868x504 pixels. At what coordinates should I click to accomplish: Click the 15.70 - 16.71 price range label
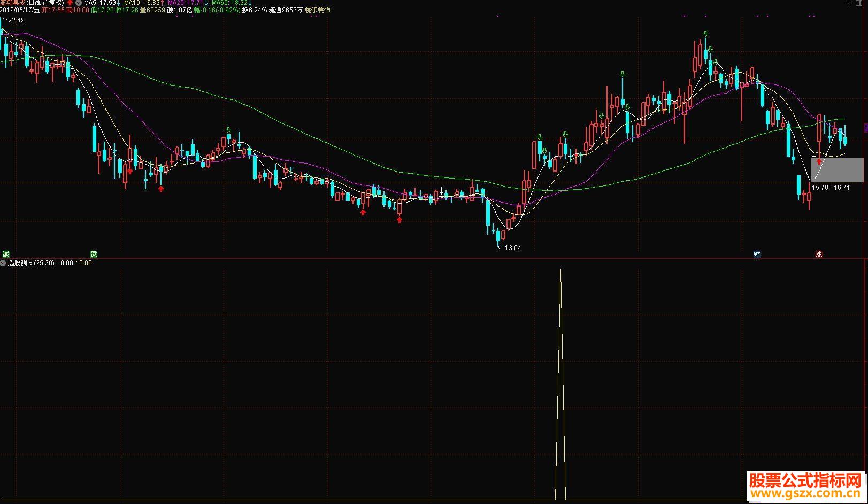[831, 188]
